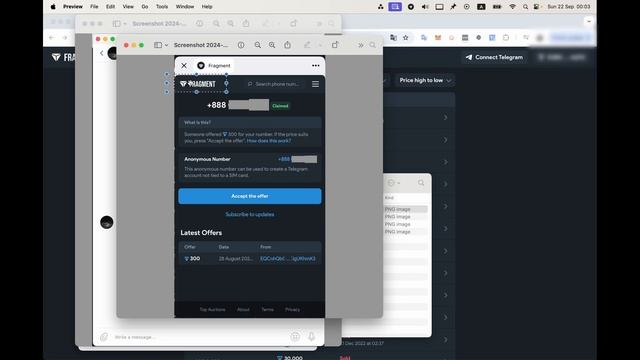Click the green Claimed badge
The image size is (640, 360).
280,106
